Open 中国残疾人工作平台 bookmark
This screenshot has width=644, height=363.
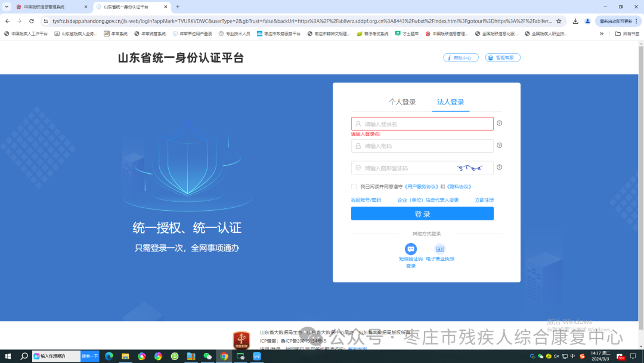pos(26,33)
